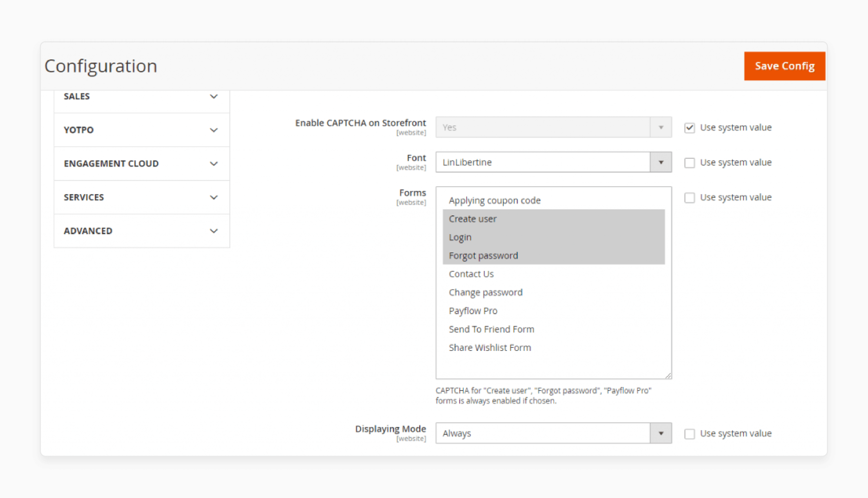Expand the ENGAGEMENT CLOUD section chevron

point(214,164)
